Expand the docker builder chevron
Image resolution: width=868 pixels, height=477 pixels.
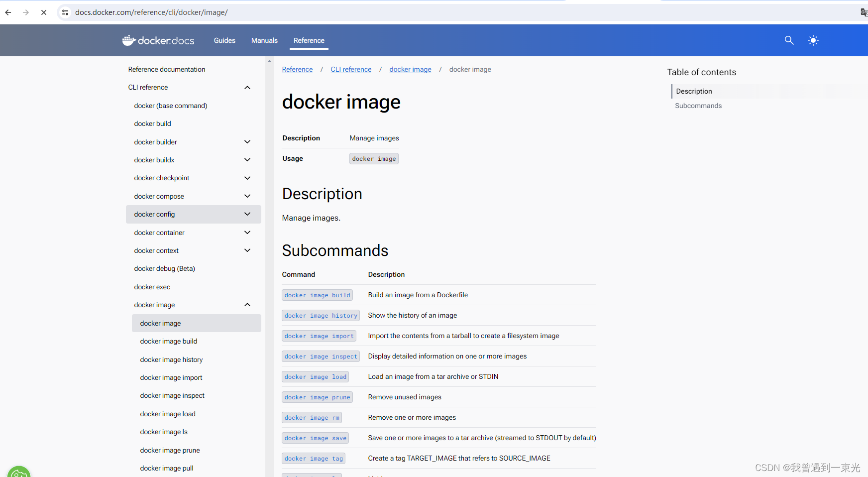click(x=247, y=142)
